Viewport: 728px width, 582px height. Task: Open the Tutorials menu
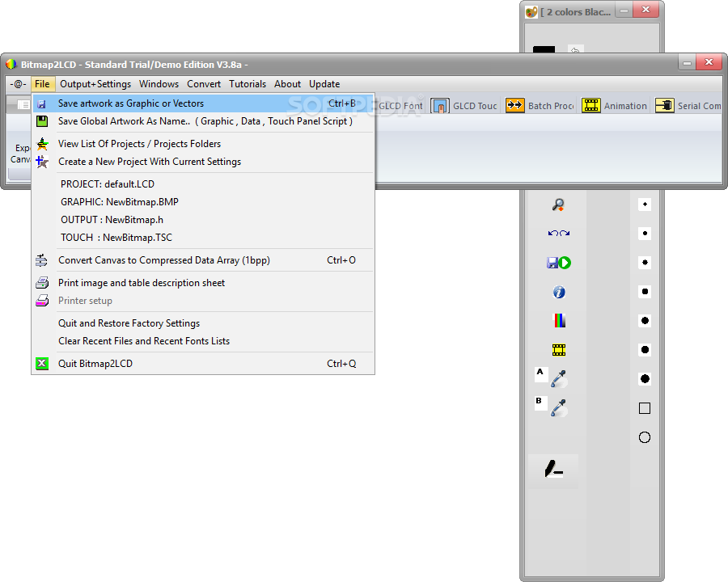[248, 84]
